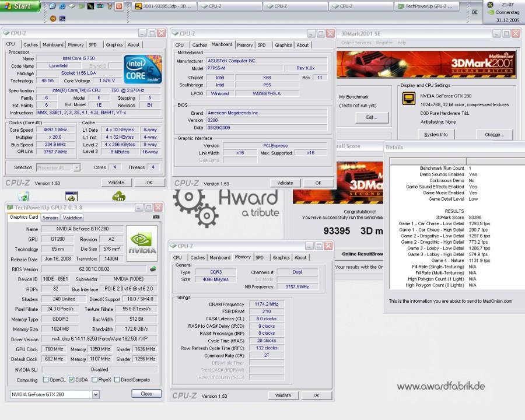Screen dimensions: 525x420
Task: Launch Internet Explorer from quick launch
Action: tap(62, 6)
